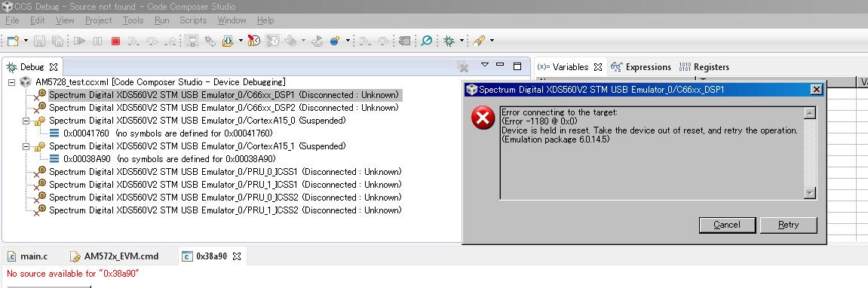The image size is (868, 288).
Task: Click the memory chip view toolbar icon
Action: [x=405, y=41]
